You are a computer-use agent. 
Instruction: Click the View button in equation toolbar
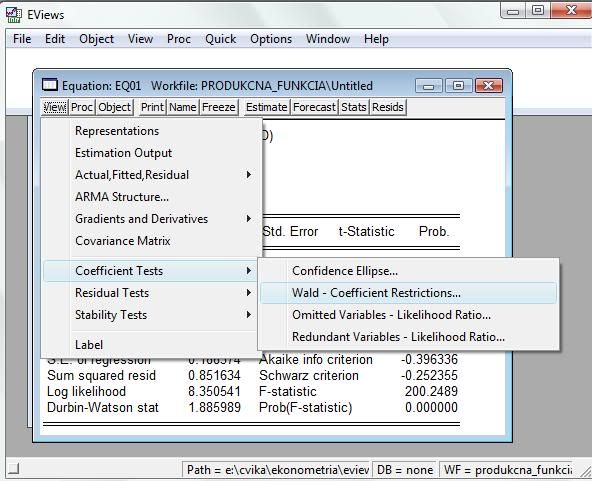(55, 107)
